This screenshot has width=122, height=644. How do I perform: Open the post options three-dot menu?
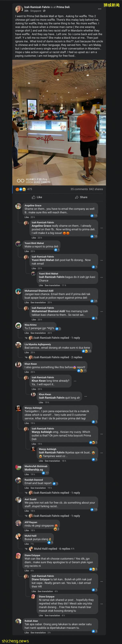100,9
